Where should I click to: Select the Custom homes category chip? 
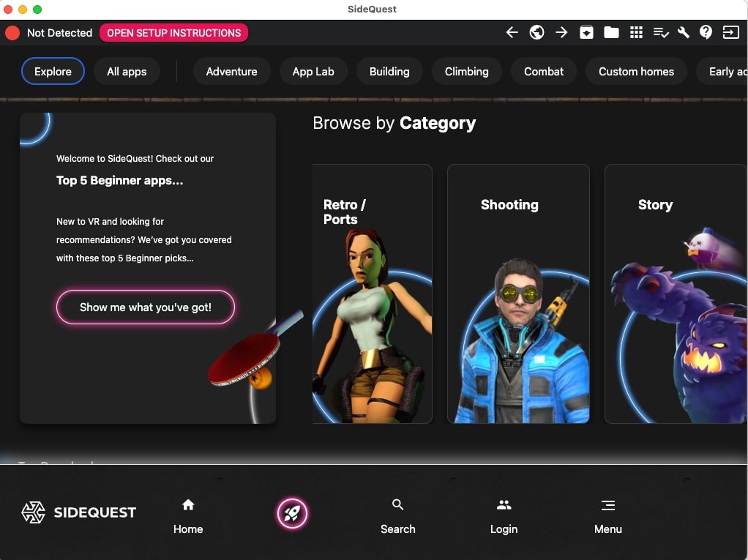tap(636, 72)
